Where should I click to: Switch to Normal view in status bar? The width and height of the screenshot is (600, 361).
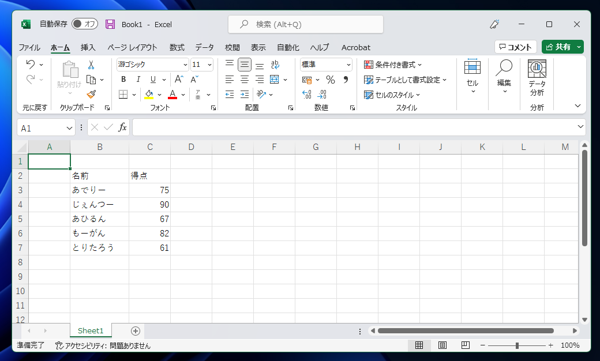pos(419,345)
